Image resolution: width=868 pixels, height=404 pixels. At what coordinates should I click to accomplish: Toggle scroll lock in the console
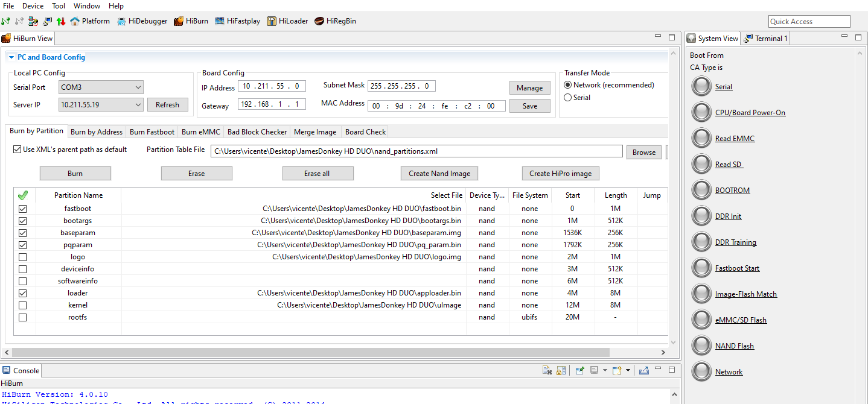tap(561, 370)
